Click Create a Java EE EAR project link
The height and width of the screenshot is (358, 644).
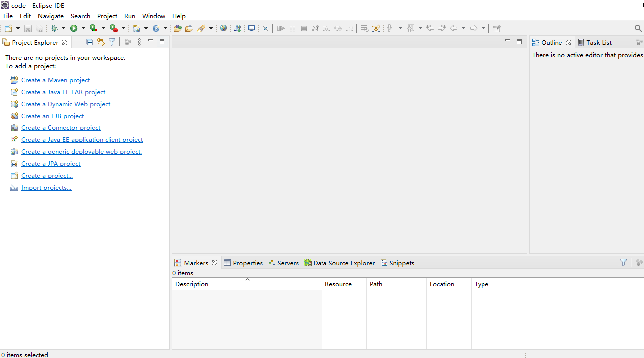pyautogui.click(x=63, y=92)
